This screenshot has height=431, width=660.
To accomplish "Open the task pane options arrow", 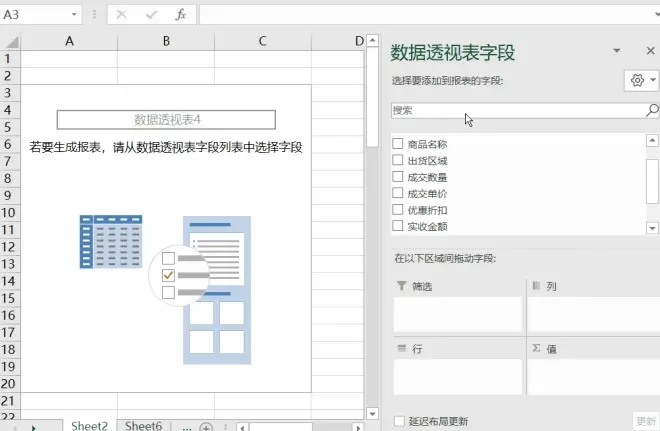I will [617, 51].
